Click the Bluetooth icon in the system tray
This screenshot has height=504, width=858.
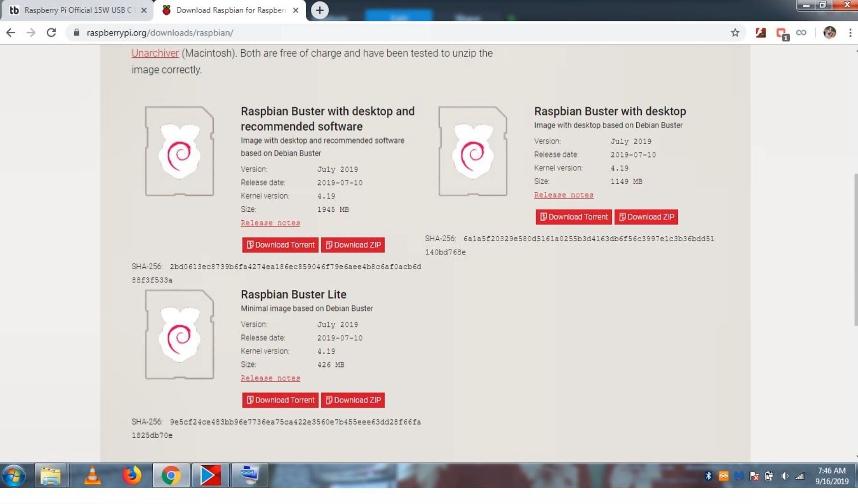click(x=708, y=476)
